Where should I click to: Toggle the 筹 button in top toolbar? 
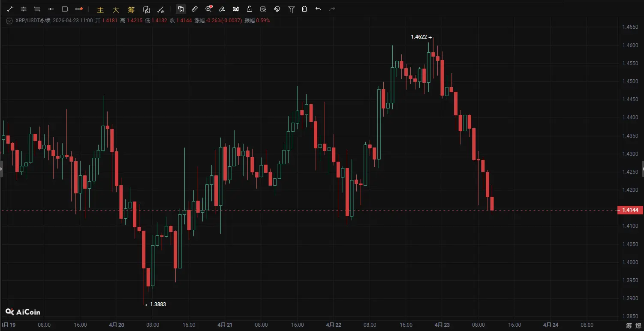pyautogui.click(x=131, y=9)
